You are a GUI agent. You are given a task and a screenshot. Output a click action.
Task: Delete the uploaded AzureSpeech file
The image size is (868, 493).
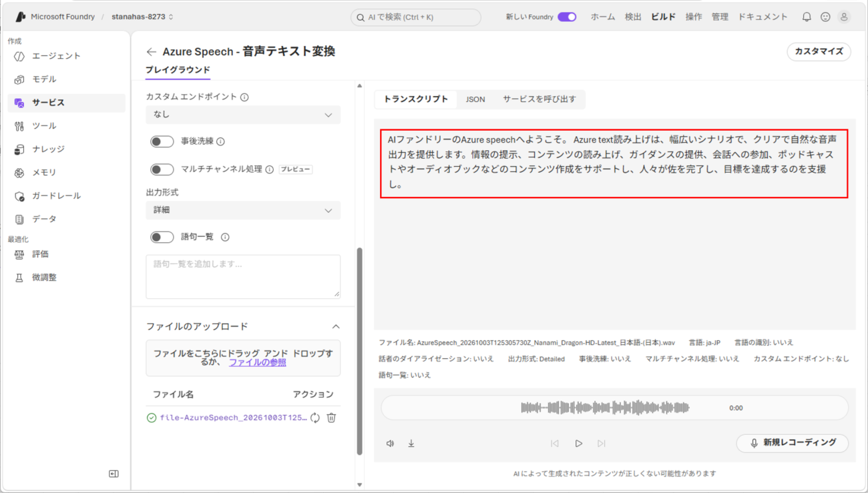coord(331,418)
